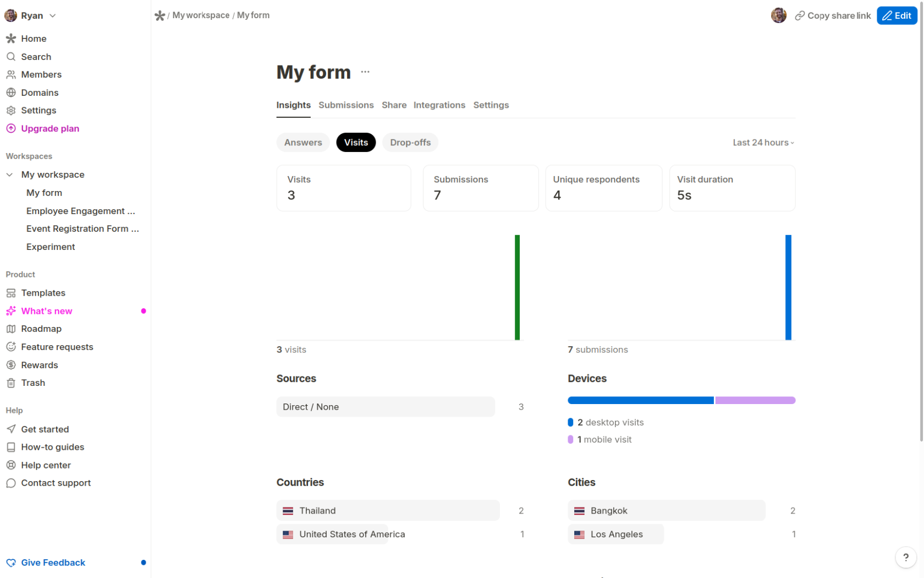Click the Get started paper plane icon

click(11, 429)
